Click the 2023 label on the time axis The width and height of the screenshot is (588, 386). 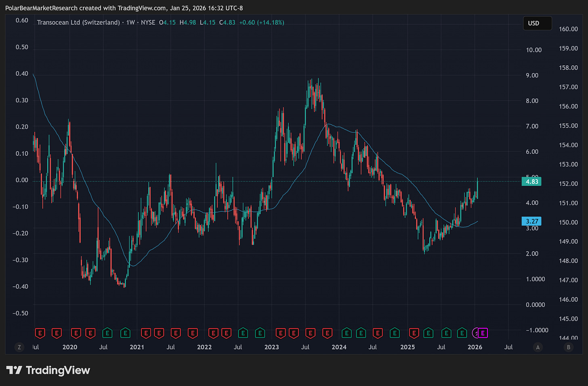click(x=271, y=347)
